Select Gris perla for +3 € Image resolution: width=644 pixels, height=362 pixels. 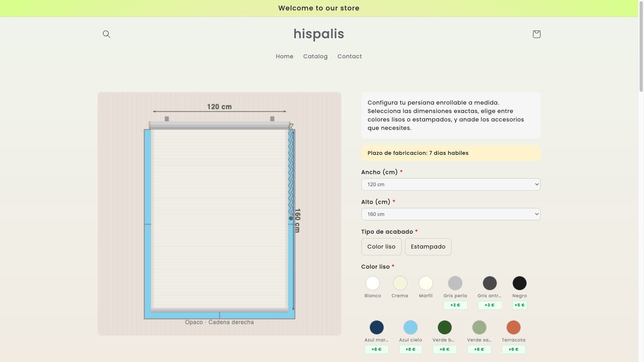(455, 283)
